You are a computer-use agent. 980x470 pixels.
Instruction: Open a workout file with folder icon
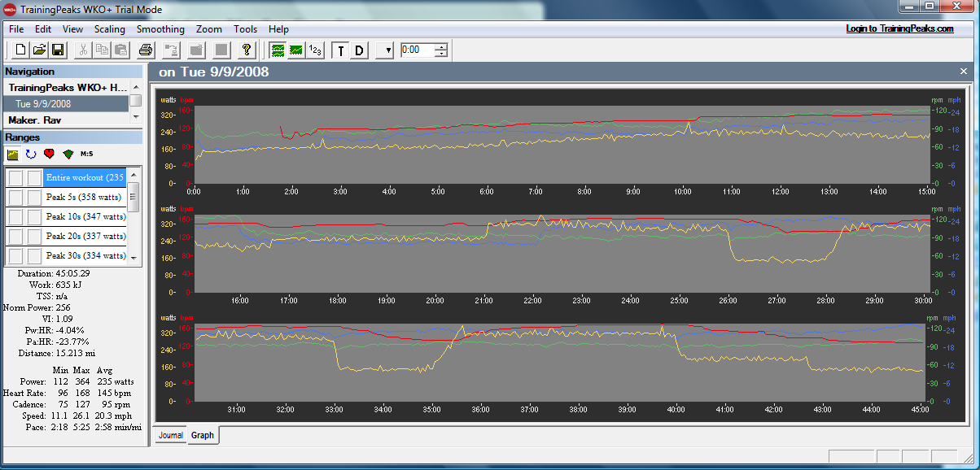(39, 50)
